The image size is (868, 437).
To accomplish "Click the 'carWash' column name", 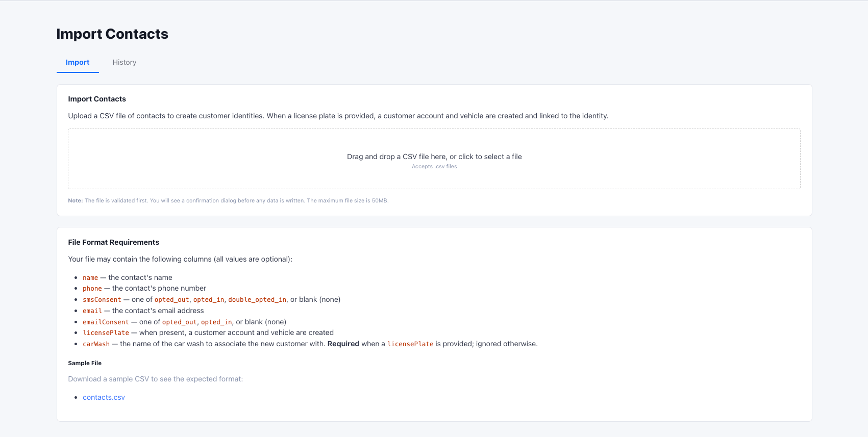I will [96, 344].
